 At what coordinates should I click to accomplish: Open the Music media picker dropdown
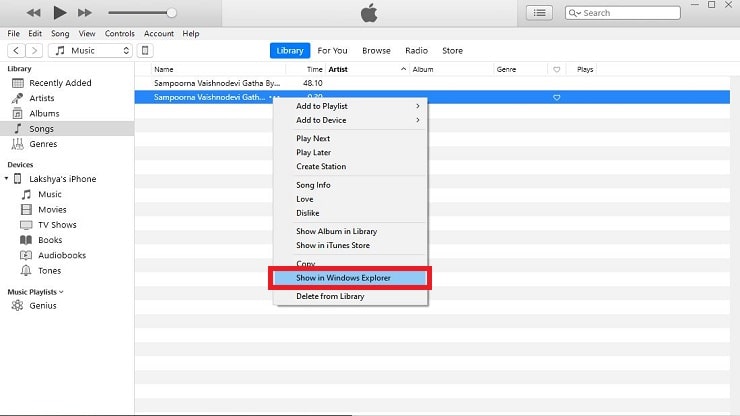click(90, 51)
